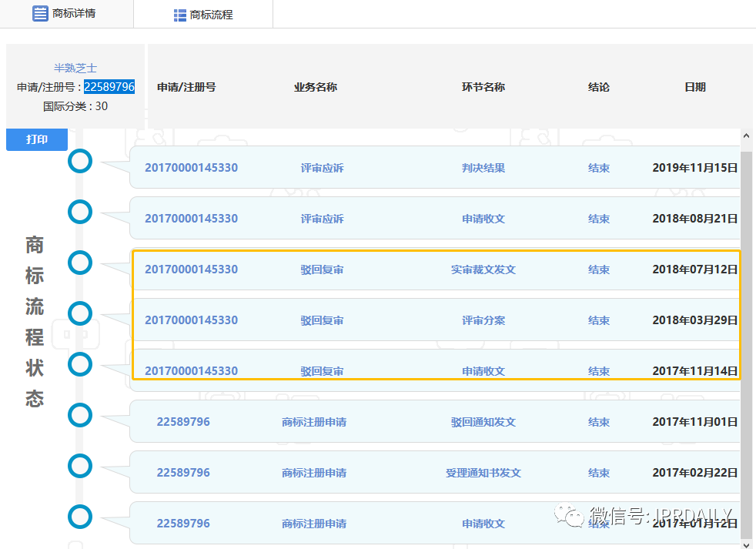The height and width of the screenshot is (549, 756).
Task: Click 申请收文 in the 2017年11月14日 row
Action: [x=483, y=371]
